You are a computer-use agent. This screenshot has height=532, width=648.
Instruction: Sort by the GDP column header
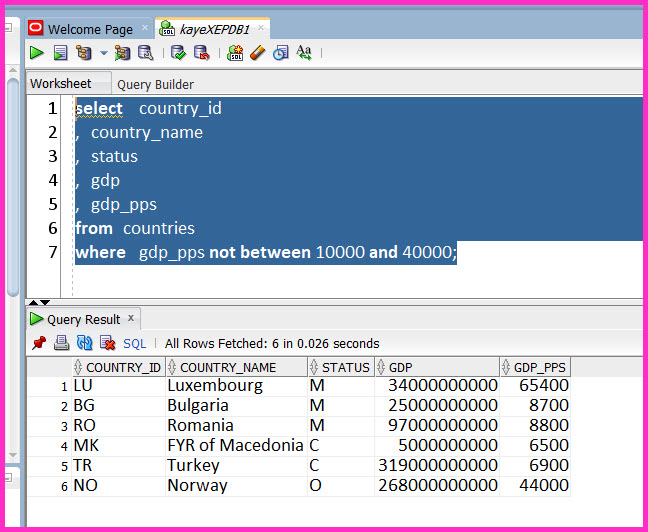coord(437,367)
